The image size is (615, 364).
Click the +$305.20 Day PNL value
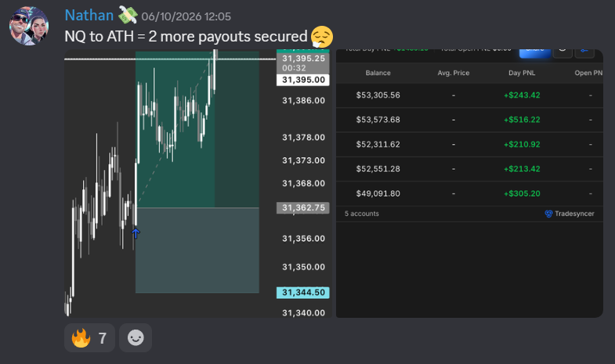522,193
